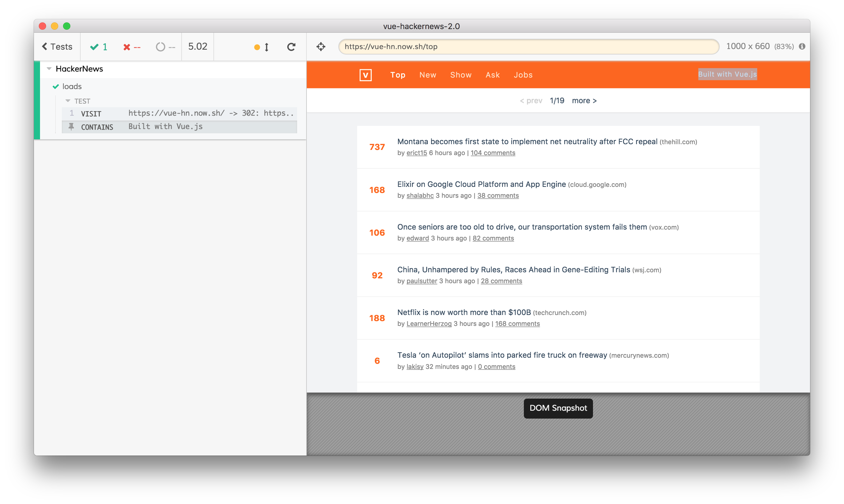Click the pin icon on CONTAINS command
The width and height of the screenshot is (844, 504).
pyautogui.click(x=71, y=127)
